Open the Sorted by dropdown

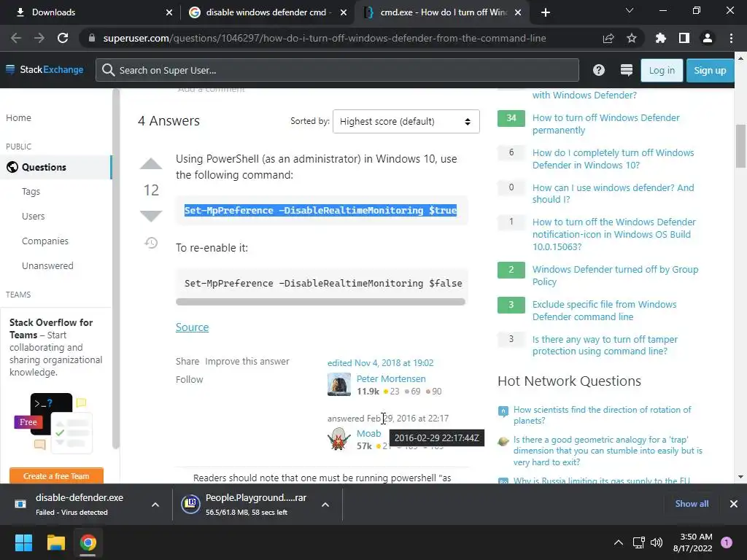(406, 122)
